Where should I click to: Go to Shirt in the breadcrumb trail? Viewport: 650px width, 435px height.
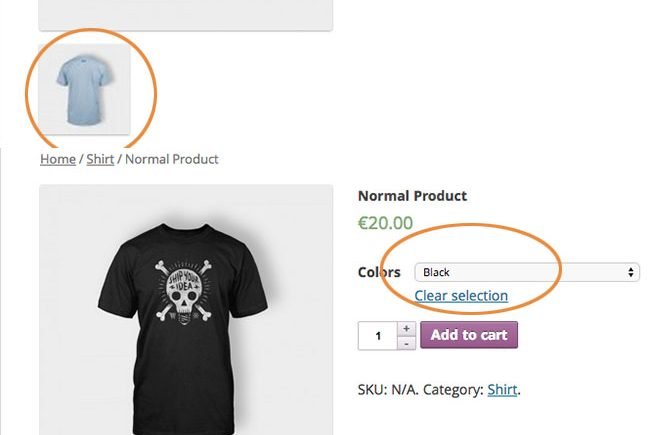click(100, 159)
